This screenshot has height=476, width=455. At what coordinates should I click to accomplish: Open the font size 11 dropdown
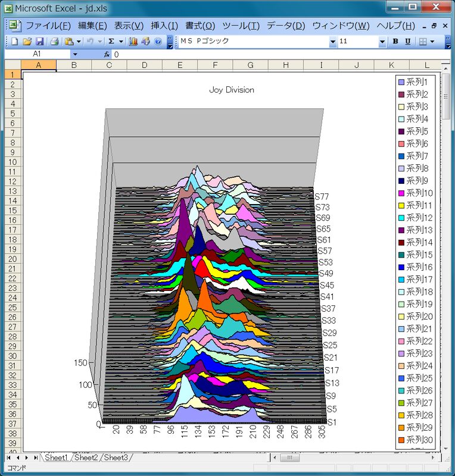pos(382,42)
